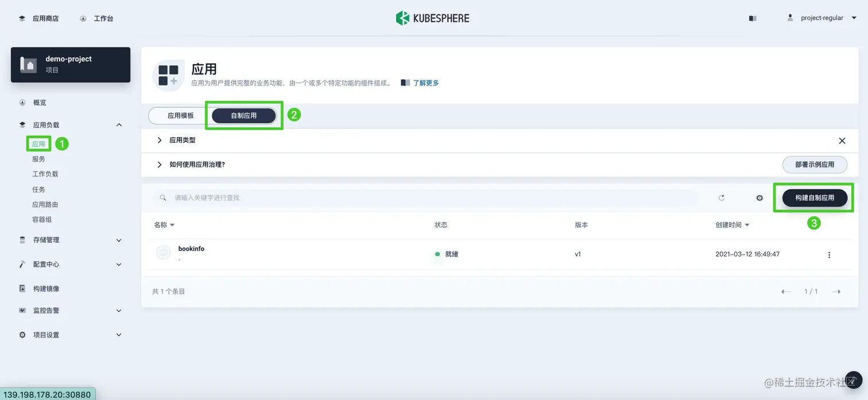The height and width of the screenshot is (400, 868).
Task: Click the 部署示例应用 button
Action: (815, 164)
